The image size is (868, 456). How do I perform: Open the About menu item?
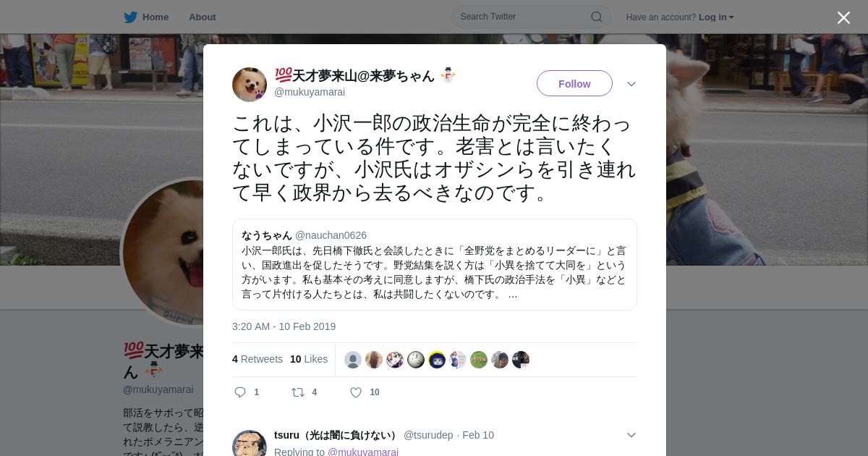(x=203, y=17)
